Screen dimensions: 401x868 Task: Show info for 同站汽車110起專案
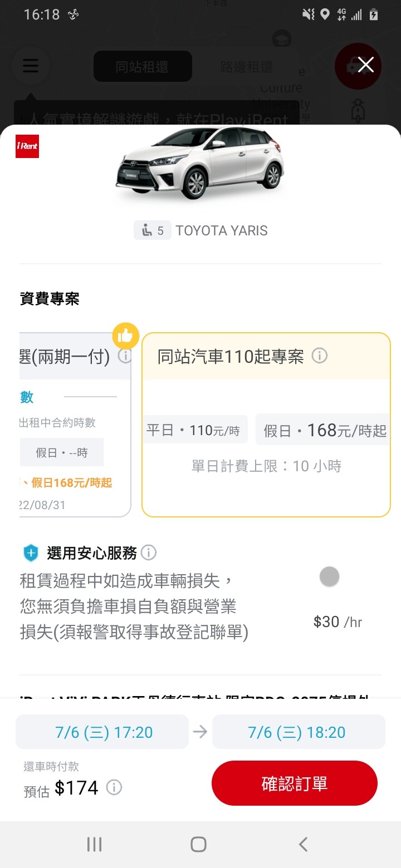point(319,356)
